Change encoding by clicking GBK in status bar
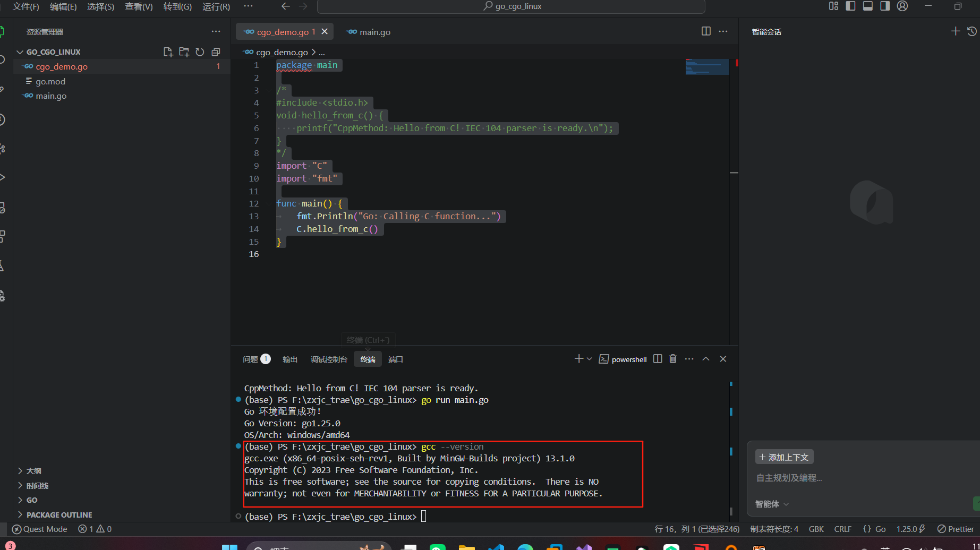 pyautogui.click(x=816, y=529)
